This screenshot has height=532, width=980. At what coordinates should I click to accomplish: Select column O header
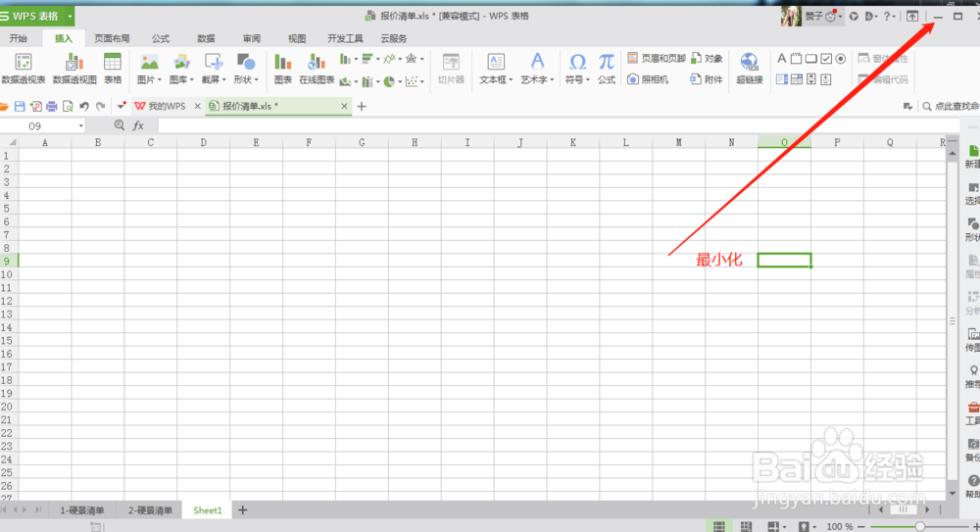pos(784,142)
